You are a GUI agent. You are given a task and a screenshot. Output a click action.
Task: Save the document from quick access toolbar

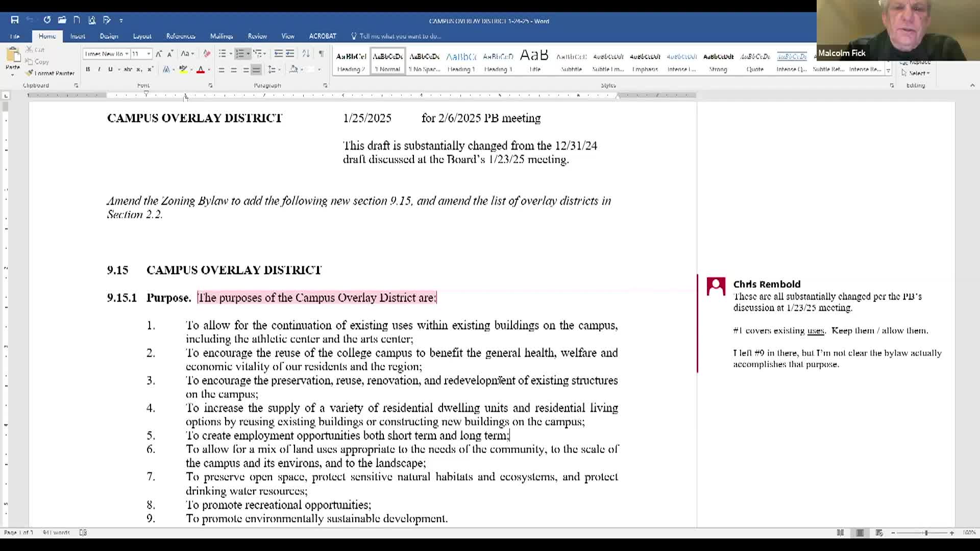[15, 20]
